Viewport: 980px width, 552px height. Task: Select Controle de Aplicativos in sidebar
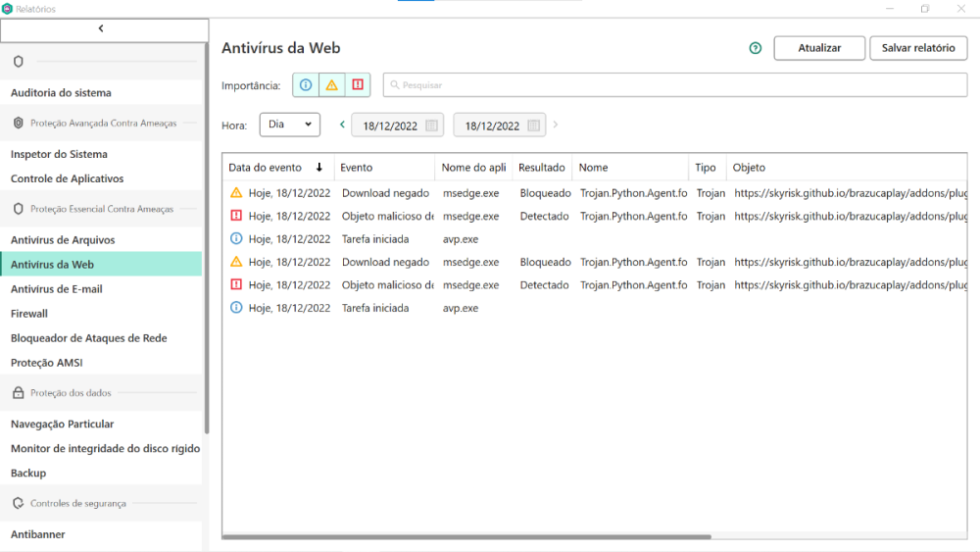(x=67, y=178)
